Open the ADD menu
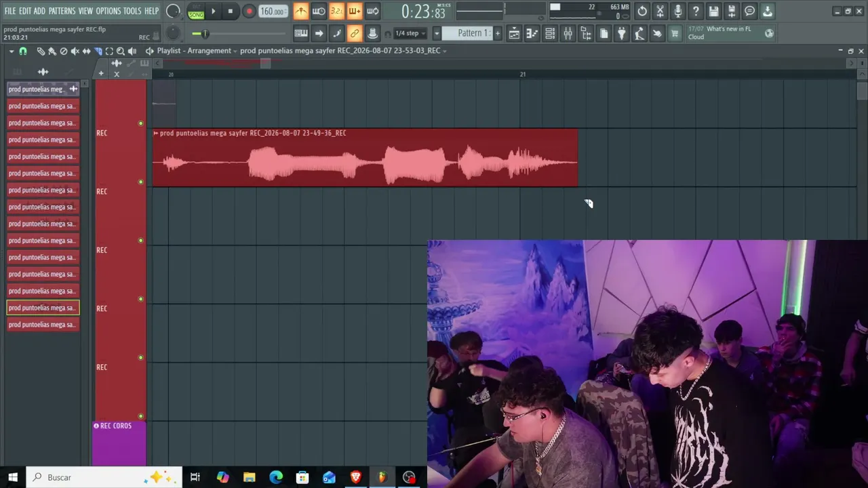The width and height of the screenshot is (868, 488). click(39, 11)
